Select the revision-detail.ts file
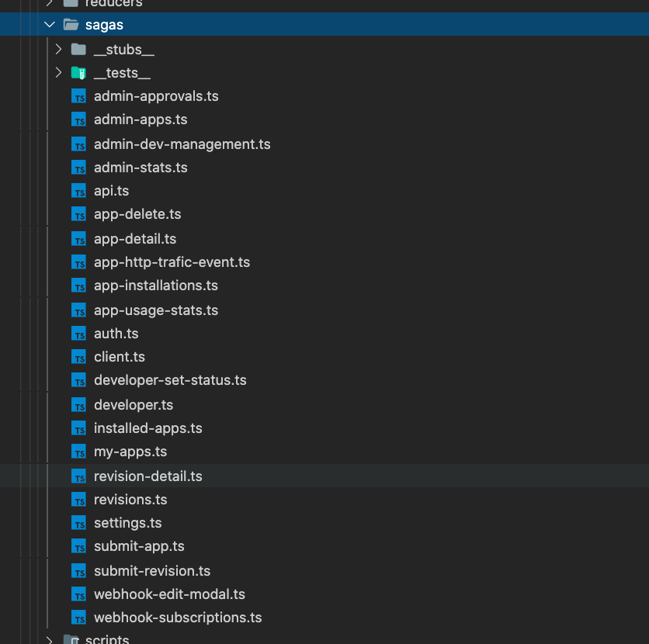This screenshot has width=649, height=644. (x=147, y=476)
